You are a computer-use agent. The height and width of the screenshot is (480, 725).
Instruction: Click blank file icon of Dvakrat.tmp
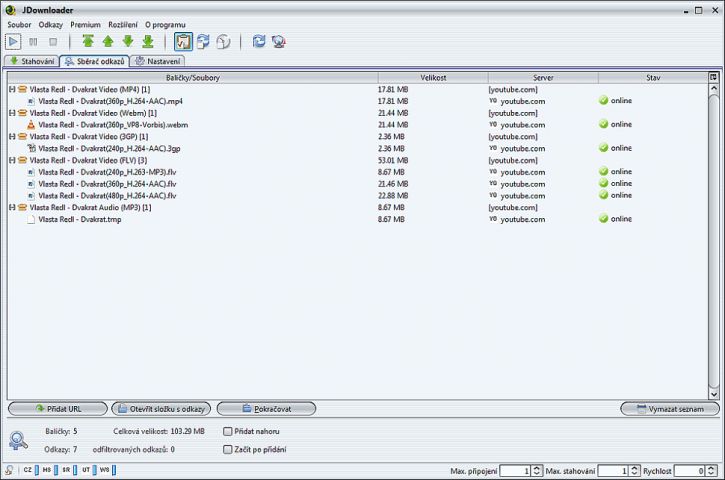[x=31, y=219]
